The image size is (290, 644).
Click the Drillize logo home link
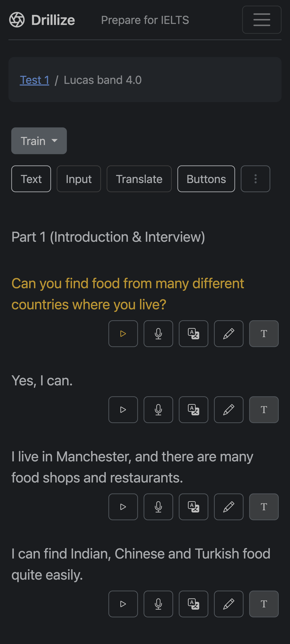point(42,20)
